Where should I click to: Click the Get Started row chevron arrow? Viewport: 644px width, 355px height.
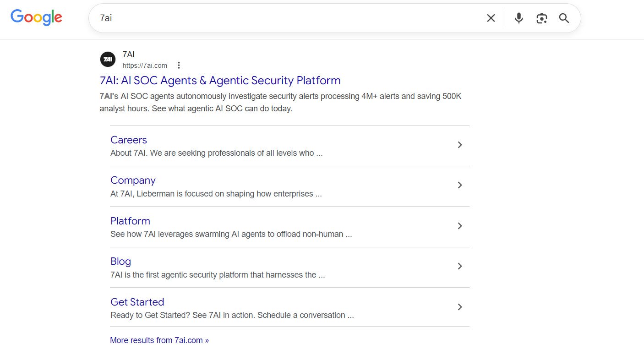tap(460, 307)
